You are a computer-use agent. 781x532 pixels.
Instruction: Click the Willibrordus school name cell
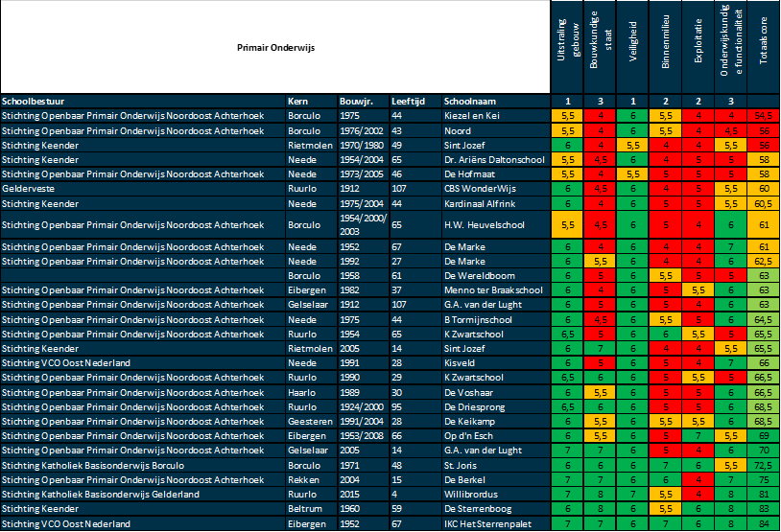click(468, 494)
